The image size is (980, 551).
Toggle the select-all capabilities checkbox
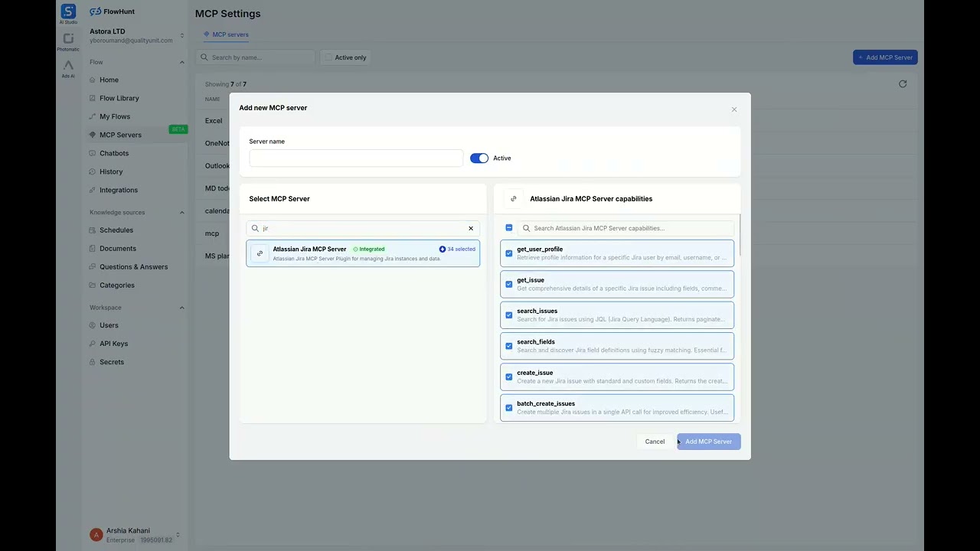pyautogui.click(x=509, y=228)
